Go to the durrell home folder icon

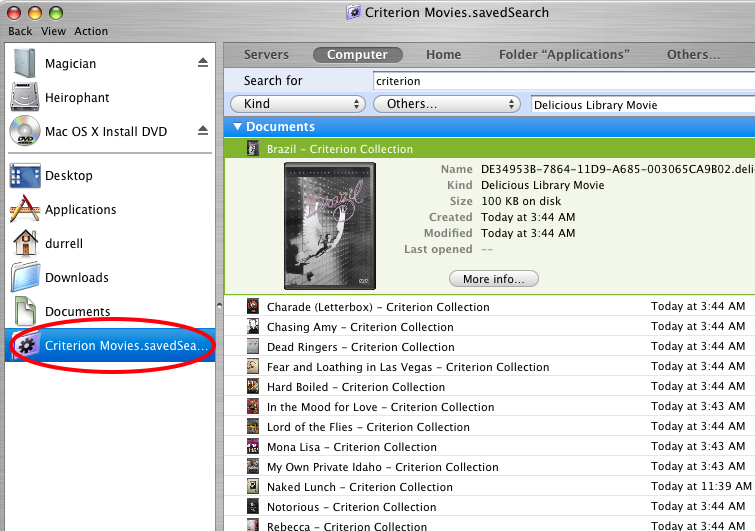(x=26, y=243)
